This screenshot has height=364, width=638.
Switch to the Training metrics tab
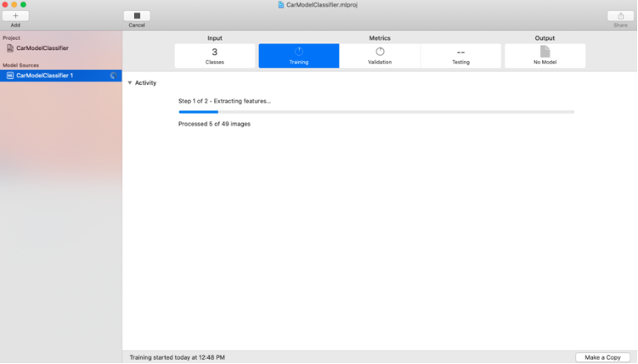tap(299, 56)
